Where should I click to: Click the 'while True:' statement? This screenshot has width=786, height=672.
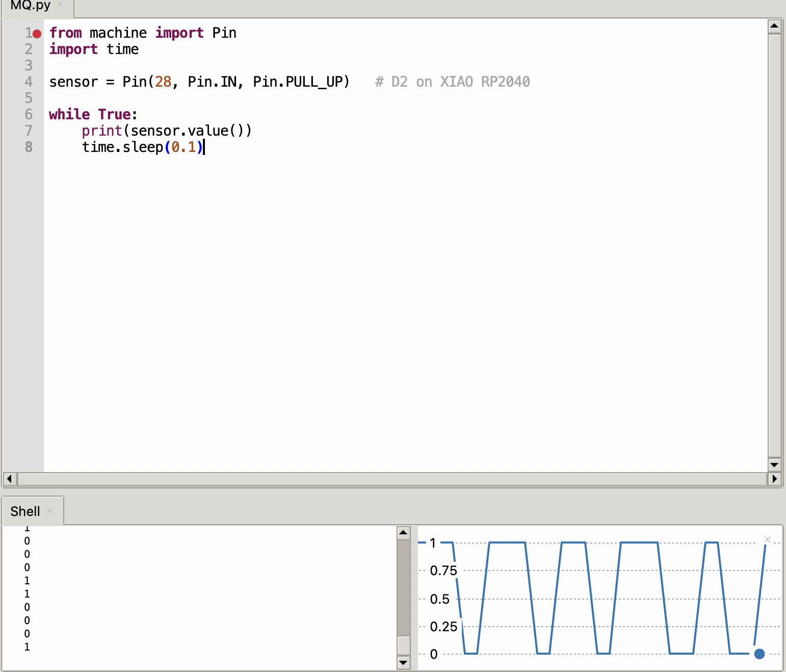pyautogui.click(x=93, y=115)
